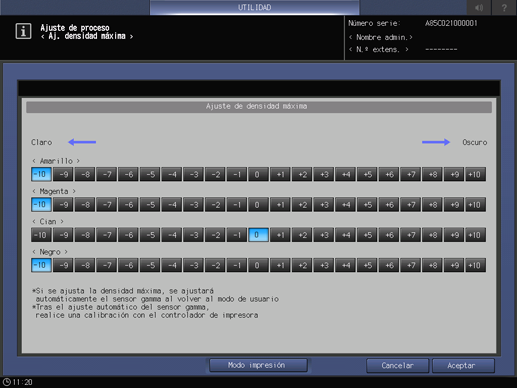Tap the speaker sound icon
Viewport: 517px width, 388px height.
point(479,7)
